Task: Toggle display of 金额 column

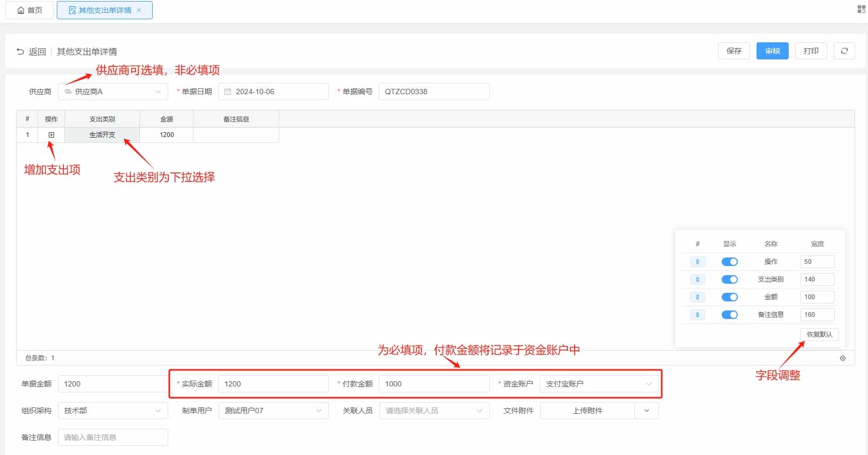Action: pyautogui.click(x=729, y=297)
